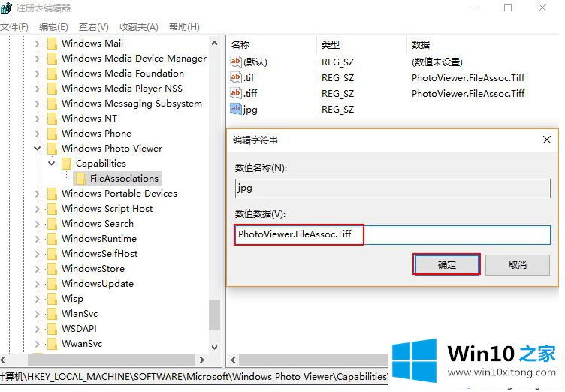Click the Windows Portable Devices folder icon

click(53, 194)
